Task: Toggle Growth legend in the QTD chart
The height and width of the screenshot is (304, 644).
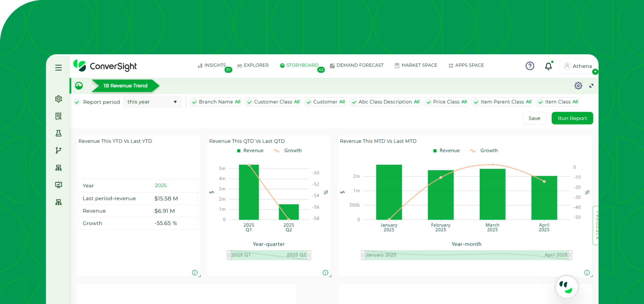Action: [288, 150]
